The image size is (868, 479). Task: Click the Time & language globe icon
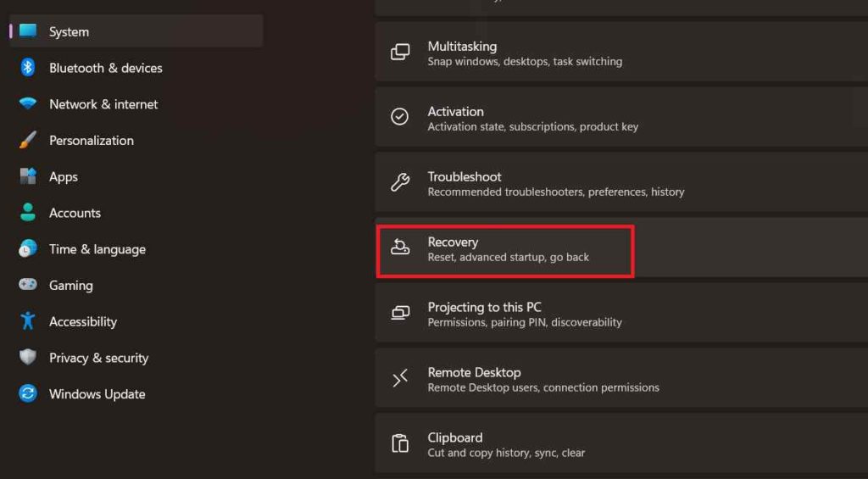pos(28,248)
